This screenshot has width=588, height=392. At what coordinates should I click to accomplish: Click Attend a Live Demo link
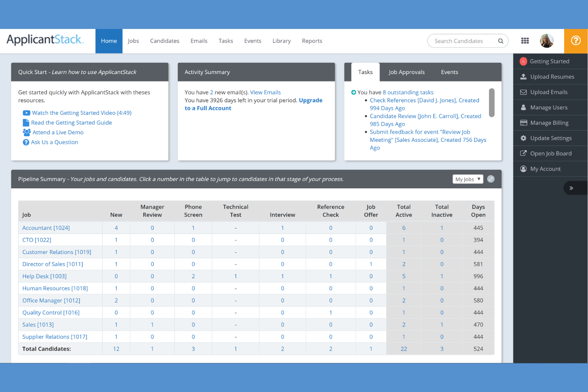[x=58, y=132]
